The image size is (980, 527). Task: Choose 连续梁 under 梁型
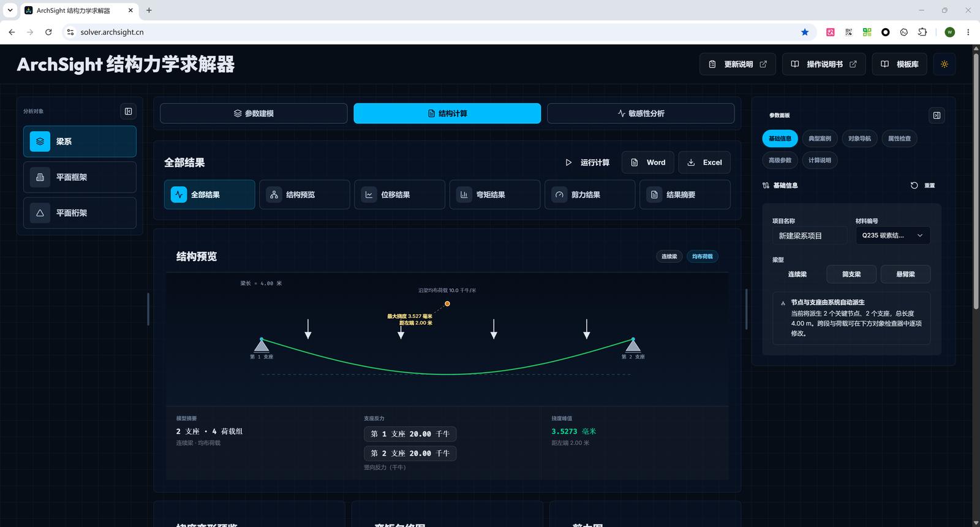tap(797, 275)
